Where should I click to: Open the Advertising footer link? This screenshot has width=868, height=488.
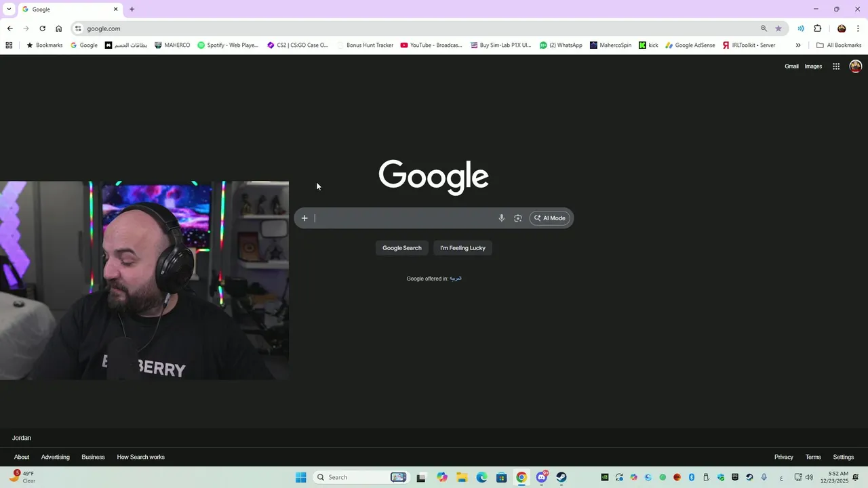pyautogui.click(x=56, y=457)
